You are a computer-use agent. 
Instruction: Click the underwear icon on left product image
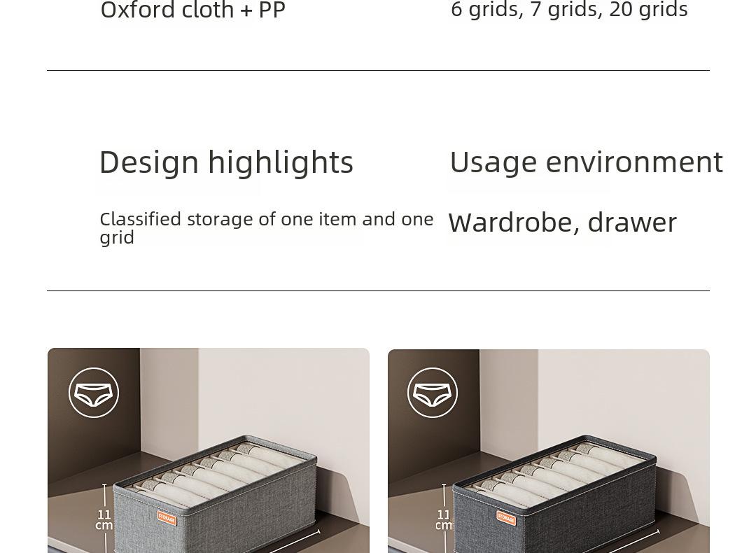click(94, 393)
